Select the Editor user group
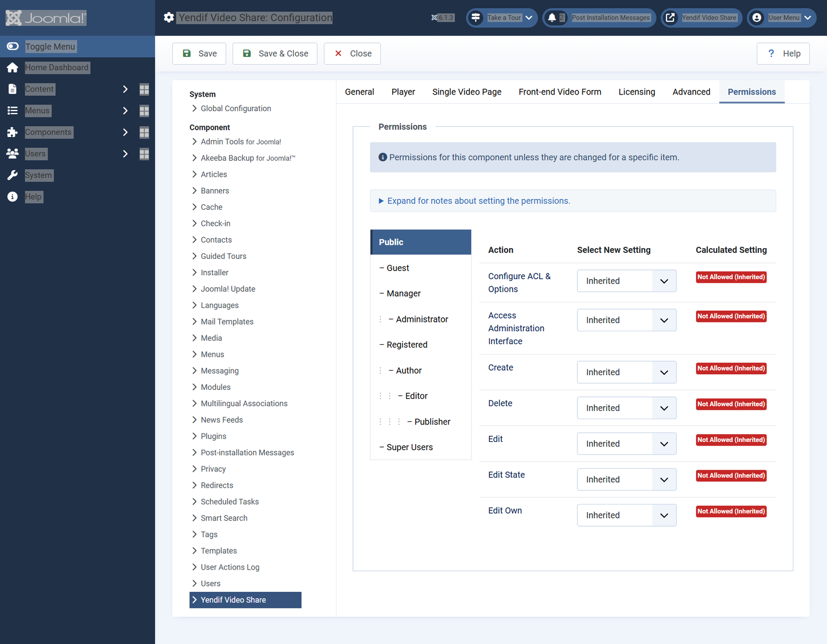 (x=421, y=396)
